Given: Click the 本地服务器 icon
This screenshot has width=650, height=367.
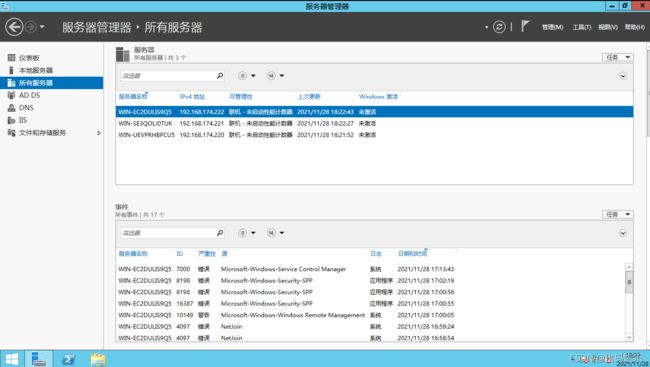Looking at the screenshot, I should point(11,70).
